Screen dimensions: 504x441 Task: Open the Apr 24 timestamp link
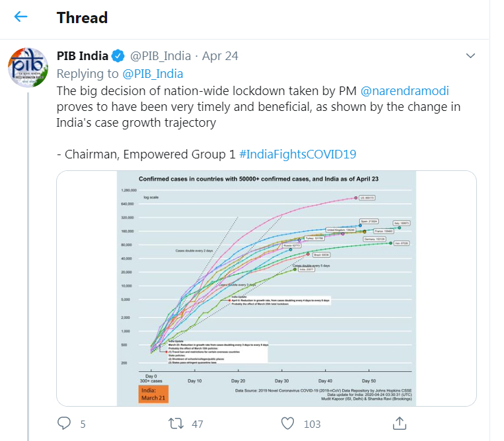tap(220, 55)
